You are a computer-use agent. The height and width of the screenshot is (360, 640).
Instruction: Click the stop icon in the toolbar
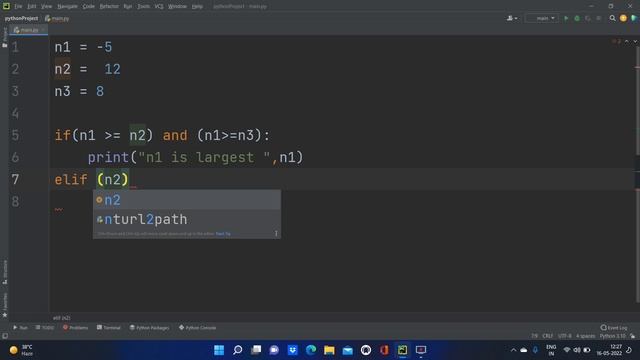(598, 18)
